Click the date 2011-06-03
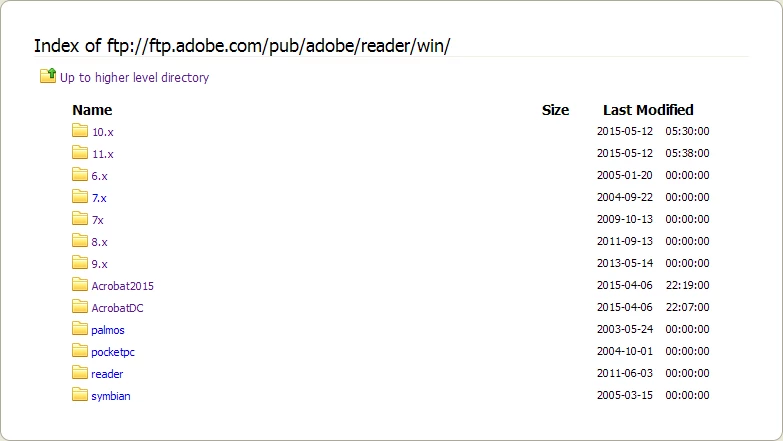The image size is (783, 441). click(625, 373)
